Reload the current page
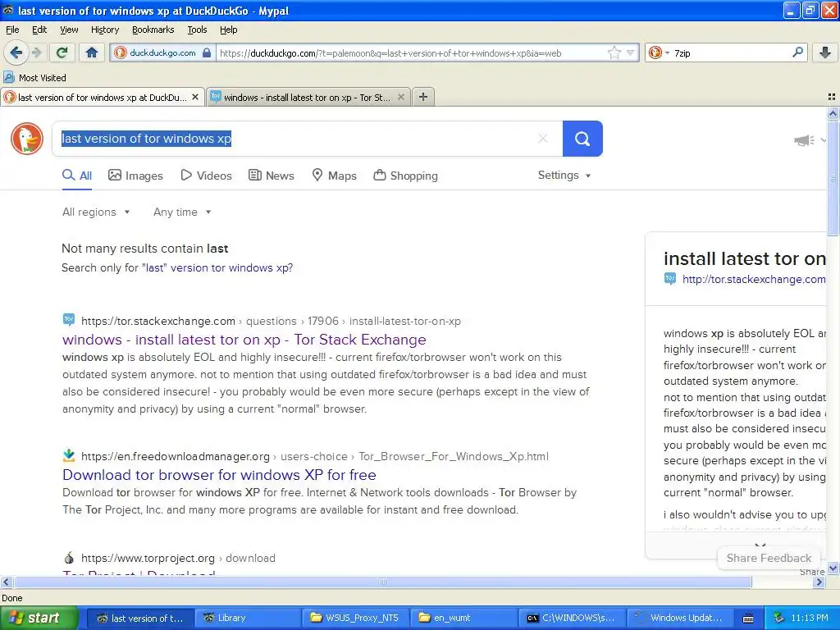The height and width of the screenshot is (630, 840). 62,52
